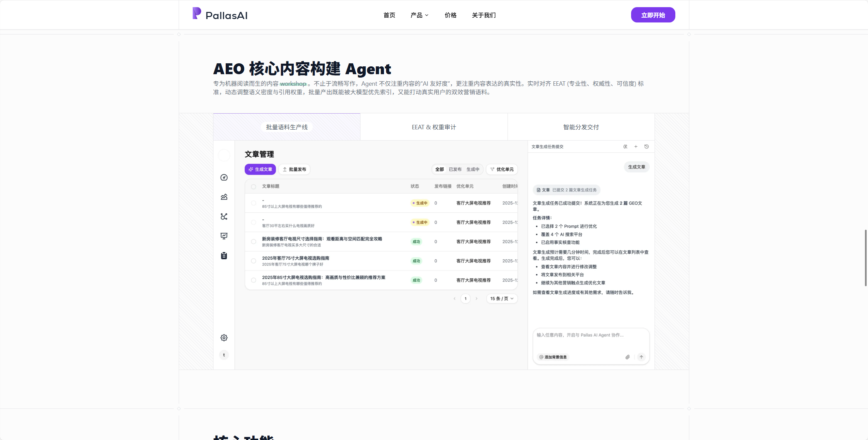Image resolution: width=868 pixels, height=440 pixels.
Task: Select row 2025年85寸大屏电视选购指南
Action: [254, 280]
